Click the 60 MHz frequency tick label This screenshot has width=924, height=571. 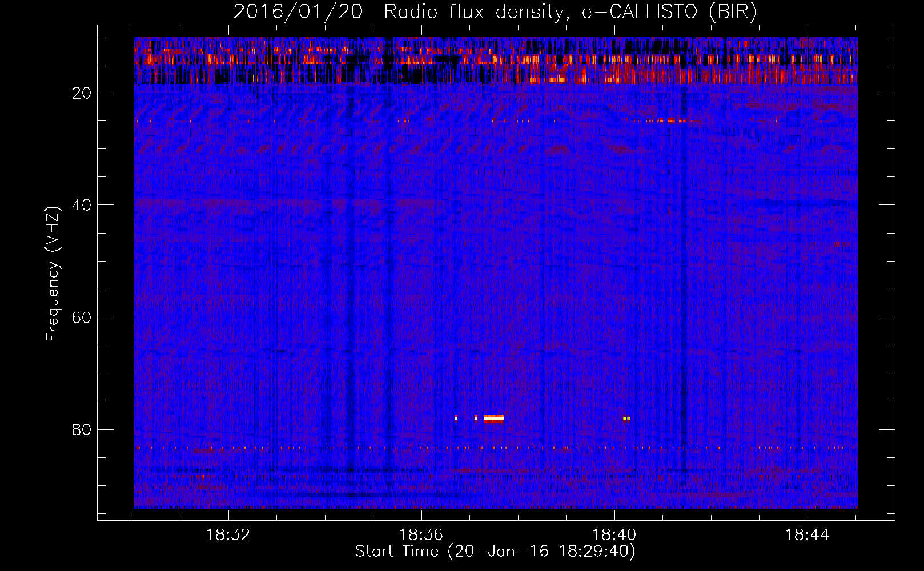pos(82,317)
